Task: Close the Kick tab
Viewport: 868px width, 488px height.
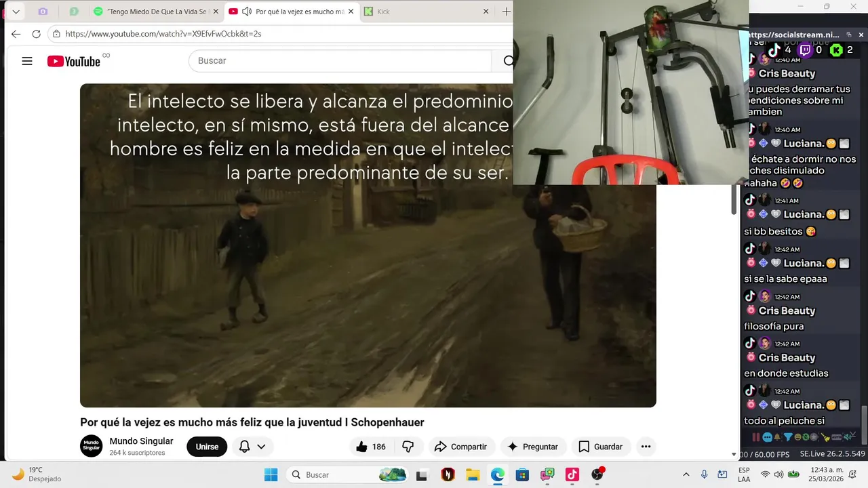Action: tap(486, 12)
